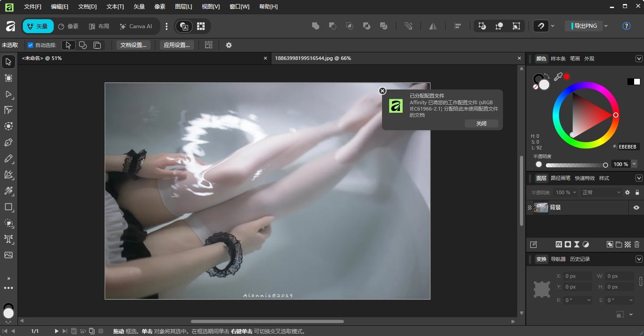Screen dimensions: 644x336
Task: Select the Move tool in the left toolbar
Action: (9, 62)
